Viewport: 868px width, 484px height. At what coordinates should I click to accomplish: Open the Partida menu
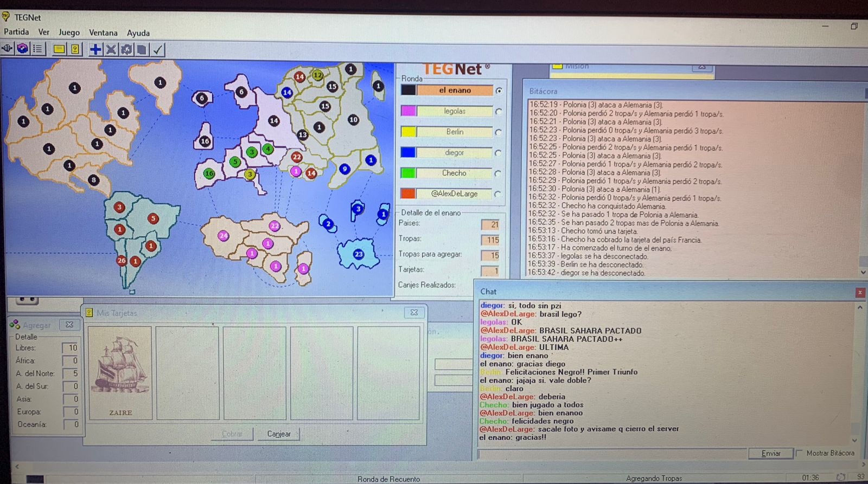(16, 32)
